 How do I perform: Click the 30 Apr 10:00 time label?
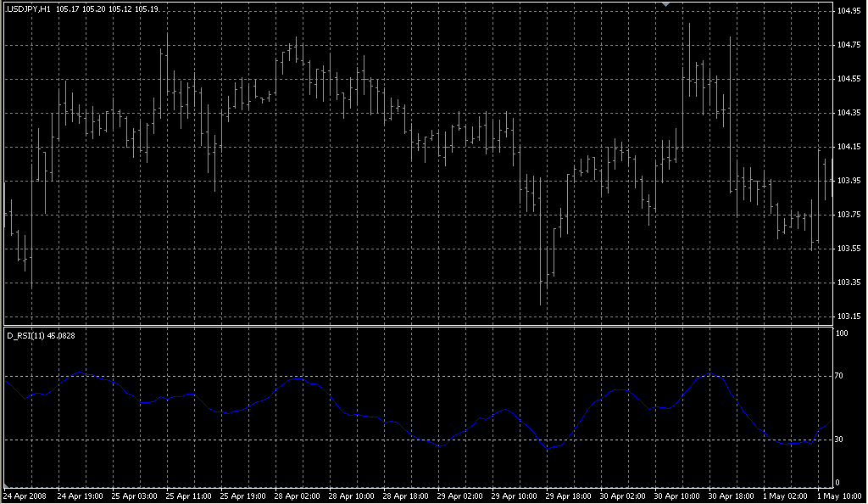[x=676, y=495]
